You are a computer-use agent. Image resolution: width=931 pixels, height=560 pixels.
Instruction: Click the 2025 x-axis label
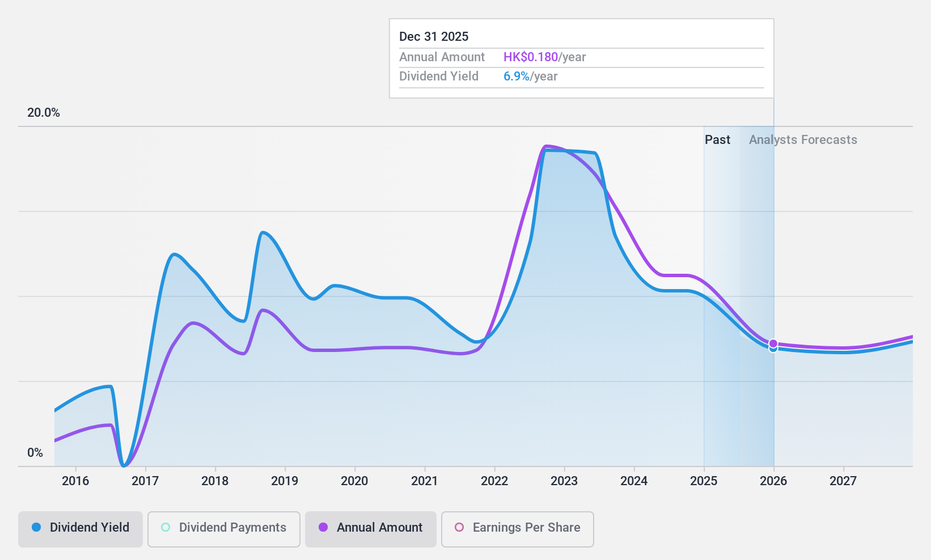tap(704, 481)
